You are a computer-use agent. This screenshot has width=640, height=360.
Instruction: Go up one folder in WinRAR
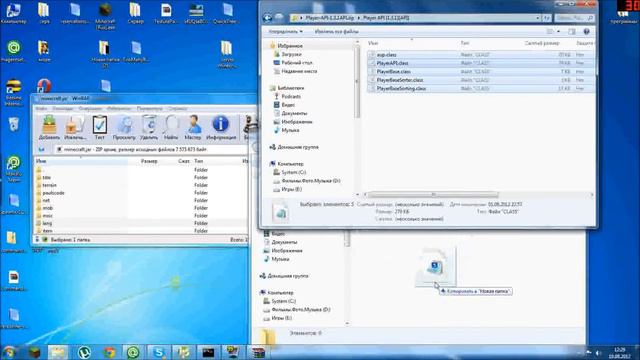41,150
